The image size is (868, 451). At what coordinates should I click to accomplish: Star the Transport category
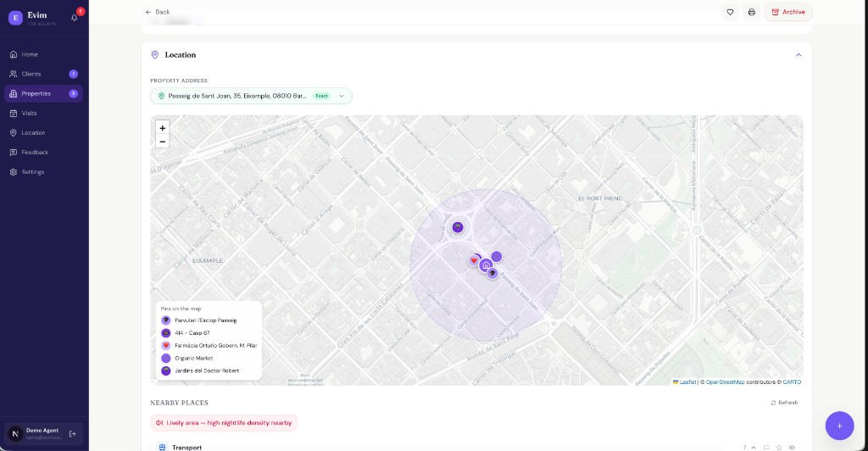(x=780, y=447)
